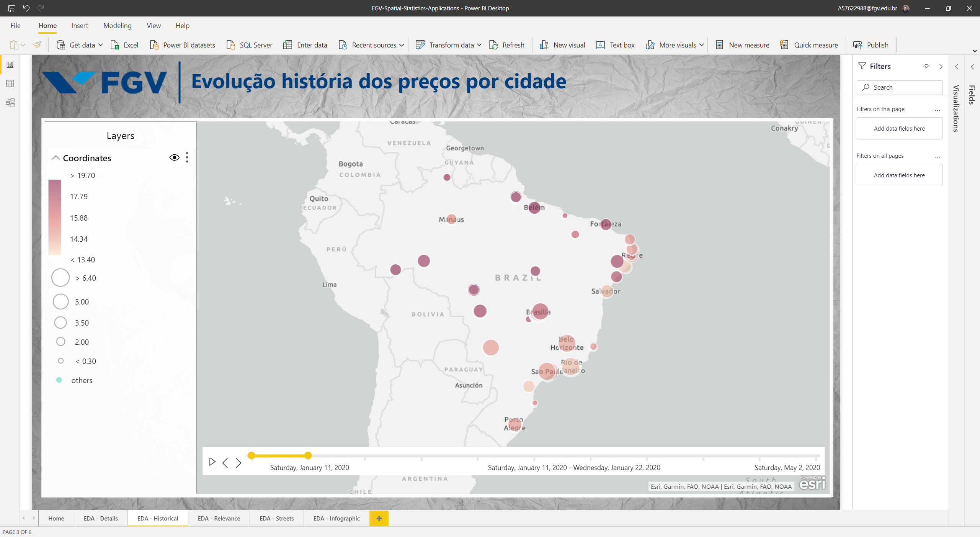Toggle the Filters pane eye icon

tap(926, 66)
